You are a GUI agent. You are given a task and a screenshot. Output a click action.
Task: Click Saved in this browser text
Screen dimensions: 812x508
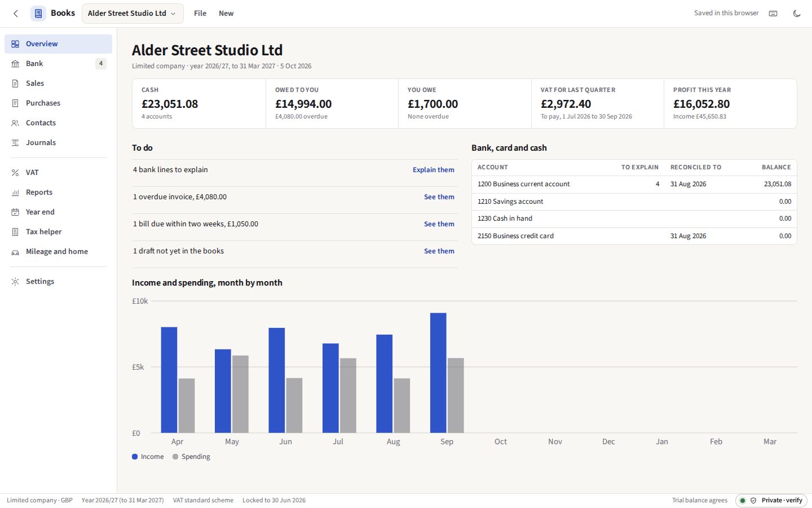(726, 13)
